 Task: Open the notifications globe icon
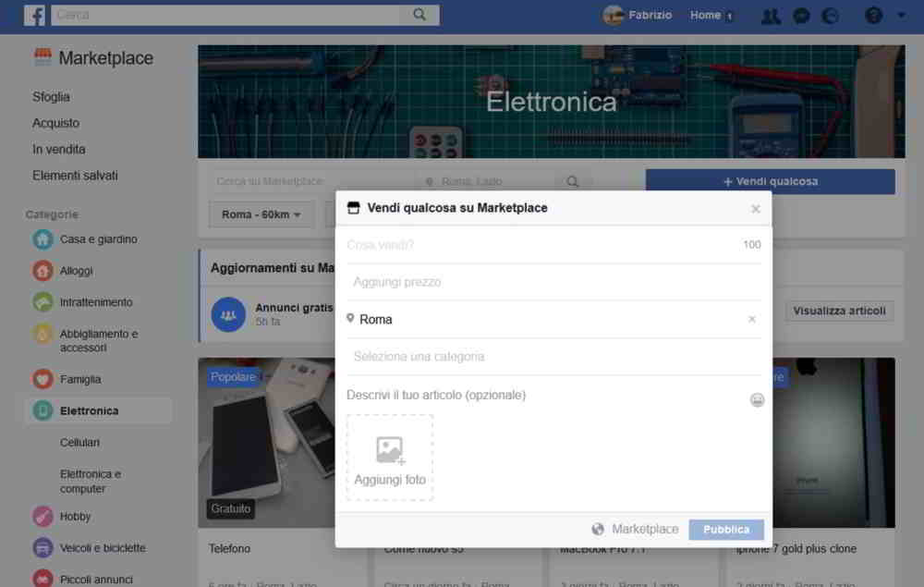(x=831, y=16)
